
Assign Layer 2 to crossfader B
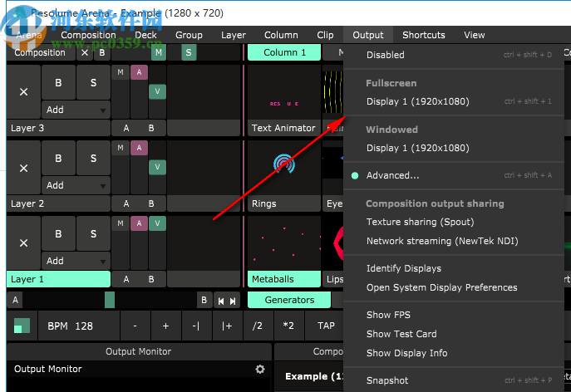pos(151,203)
